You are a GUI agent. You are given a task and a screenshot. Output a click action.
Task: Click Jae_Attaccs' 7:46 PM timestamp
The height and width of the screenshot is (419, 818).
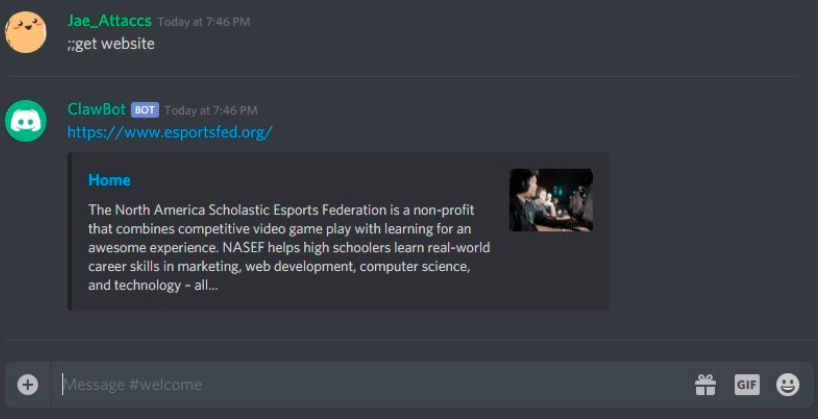204,22
